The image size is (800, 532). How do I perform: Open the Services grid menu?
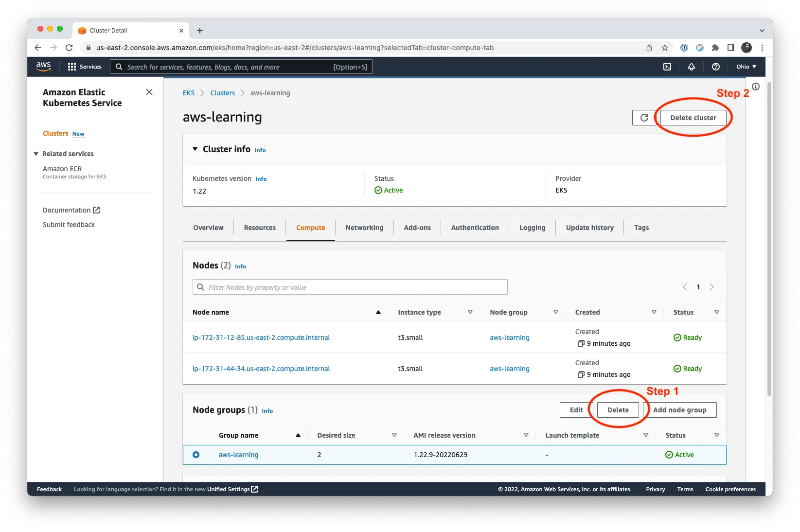click(85, 67)
